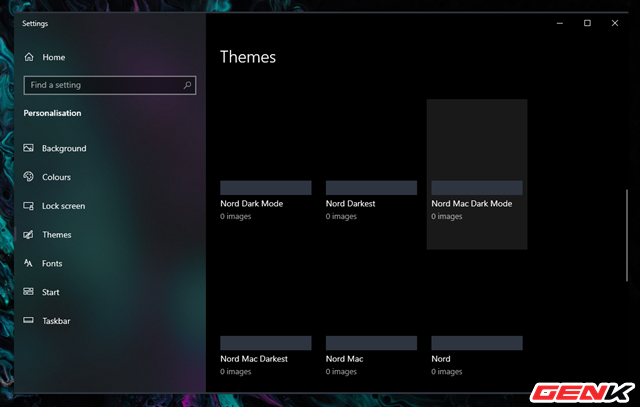Click the Taskbar icon in the sidebar

29,321
